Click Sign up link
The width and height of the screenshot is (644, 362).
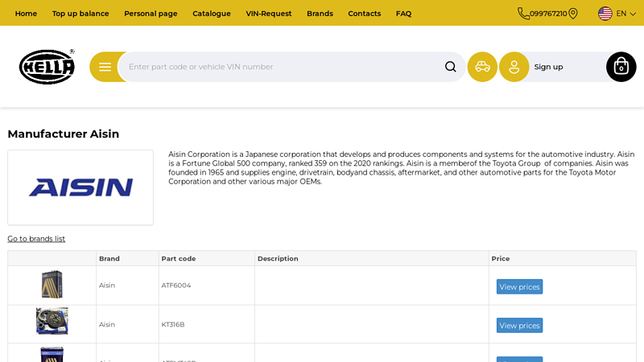(x=548, y=67)
